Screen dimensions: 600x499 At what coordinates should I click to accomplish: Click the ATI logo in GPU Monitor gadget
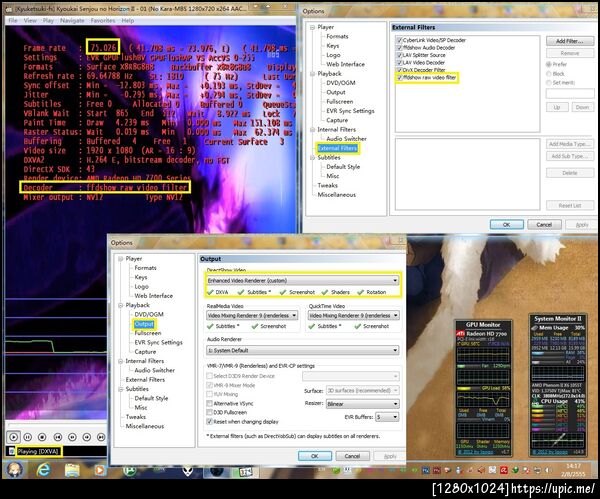tap(460, 334)
